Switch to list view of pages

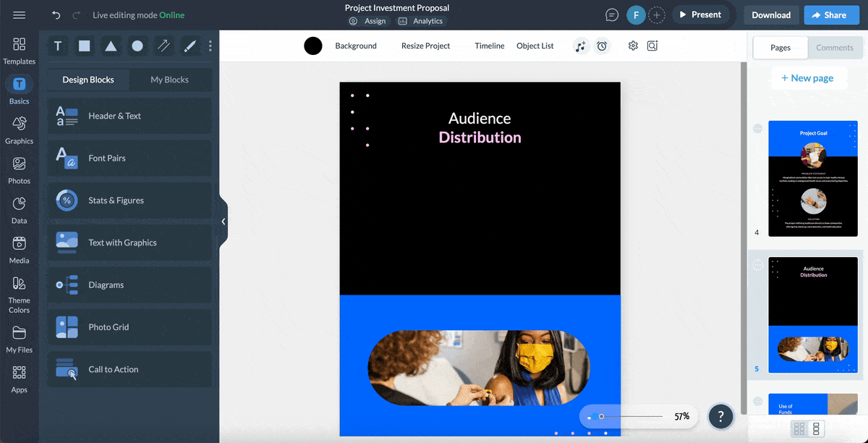point(817,429)
